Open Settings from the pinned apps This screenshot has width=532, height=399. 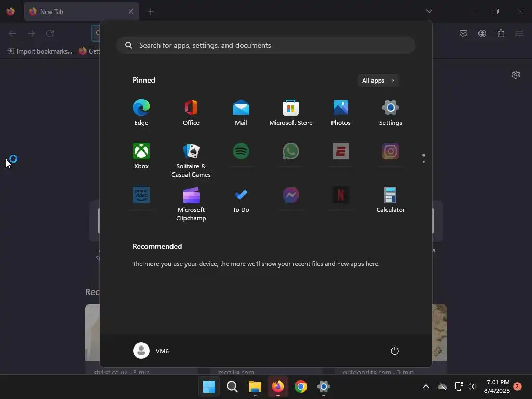pos(391,113)
